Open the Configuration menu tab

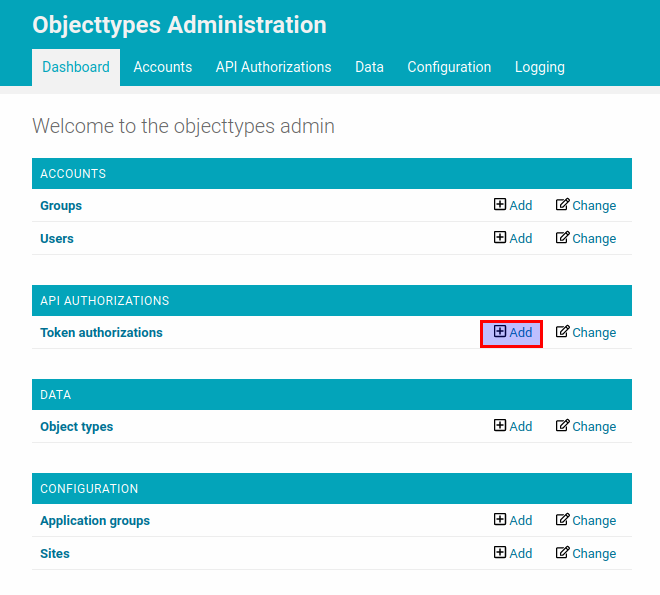[449, 67]
